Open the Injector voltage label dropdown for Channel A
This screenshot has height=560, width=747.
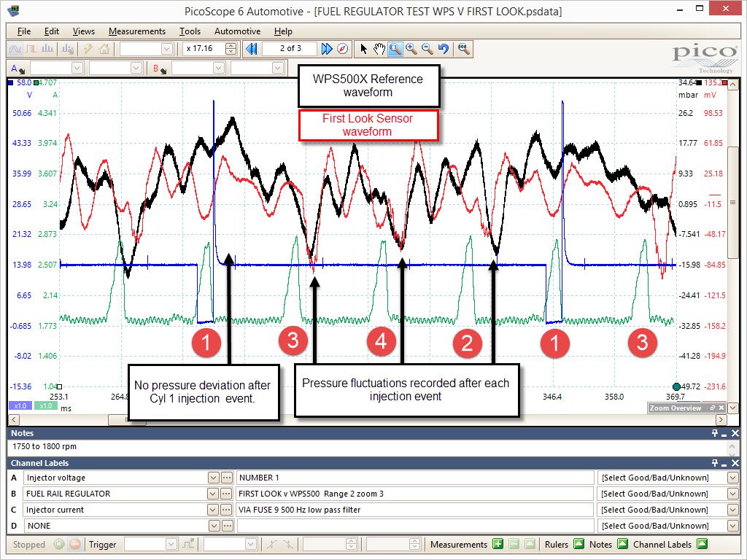[212, 478]
